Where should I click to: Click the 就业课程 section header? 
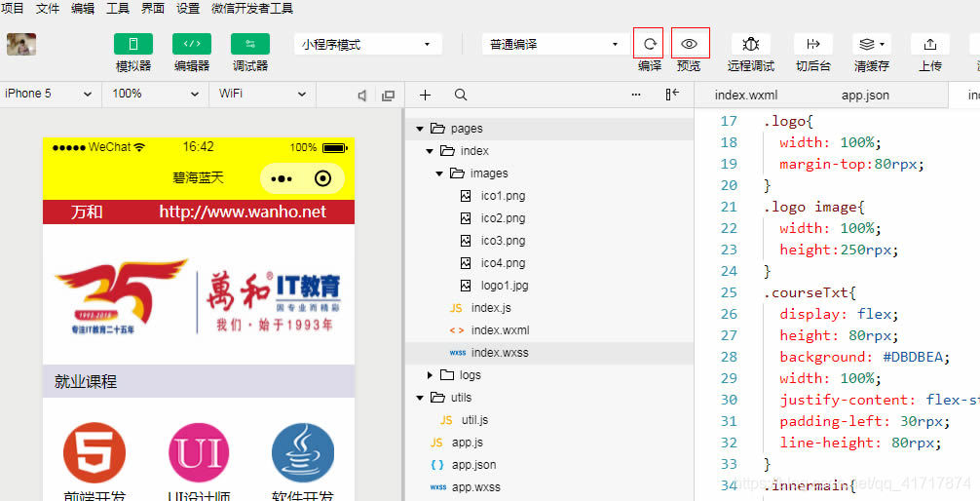click(x=198, y=381)
